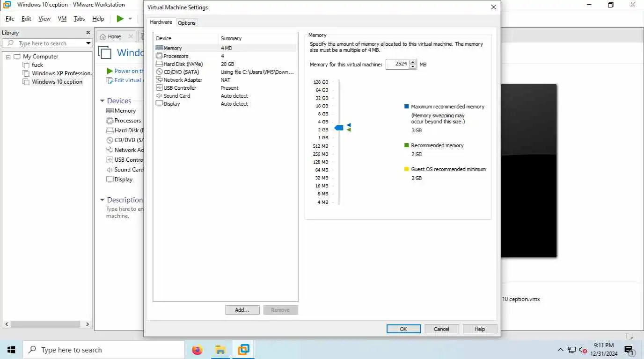Click the library horizontal scrollbar right arrow
Viewport: 644px width, 359px height.
88,324
